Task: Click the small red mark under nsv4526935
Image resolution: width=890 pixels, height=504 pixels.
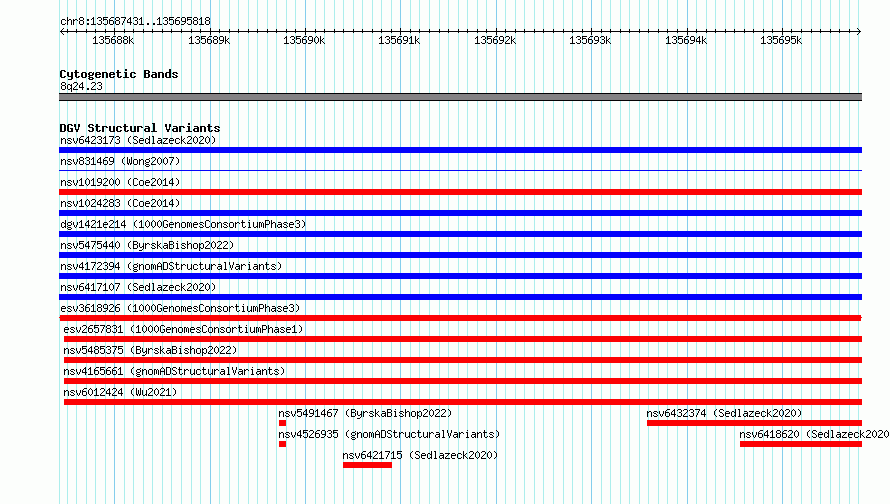Action: (282, 444)
